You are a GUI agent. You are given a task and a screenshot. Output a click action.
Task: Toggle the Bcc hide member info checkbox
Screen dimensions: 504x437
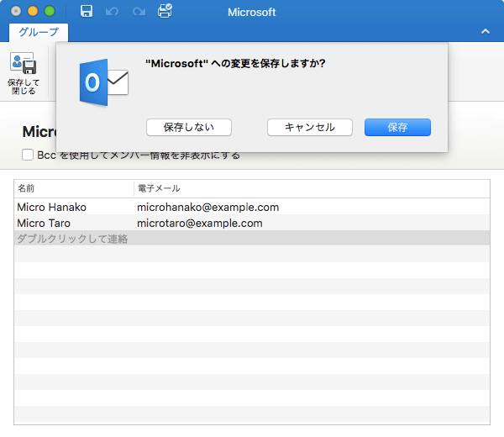click(28, 155)
